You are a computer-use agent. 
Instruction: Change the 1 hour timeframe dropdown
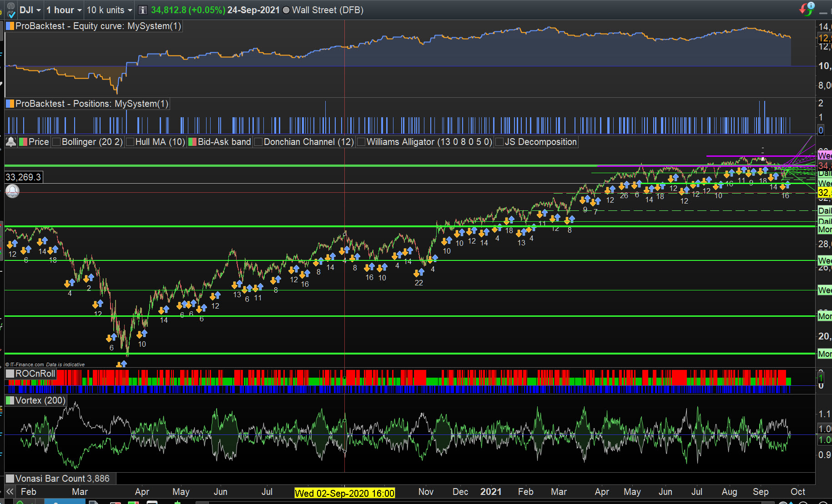[x=64, y=10]
